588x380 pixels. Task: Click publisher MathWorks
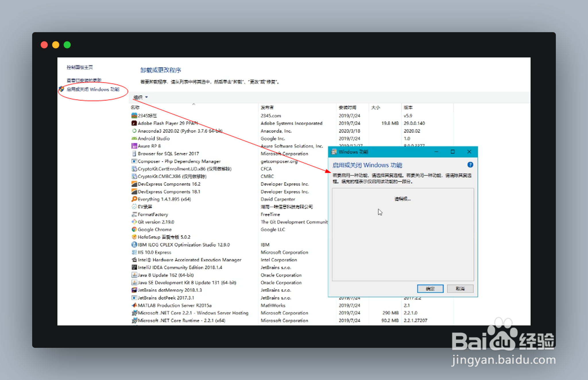[x=273, y=305]
